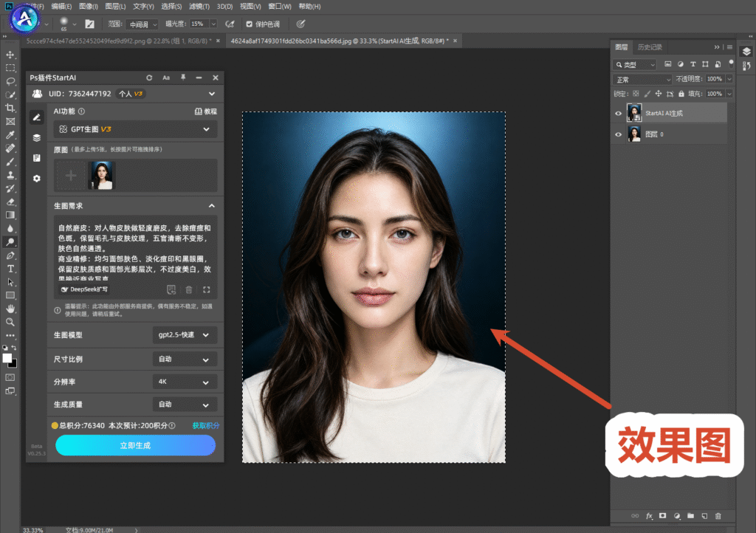Open the 教程 tutorial link
756x533 pixels.
click(206, 111)
